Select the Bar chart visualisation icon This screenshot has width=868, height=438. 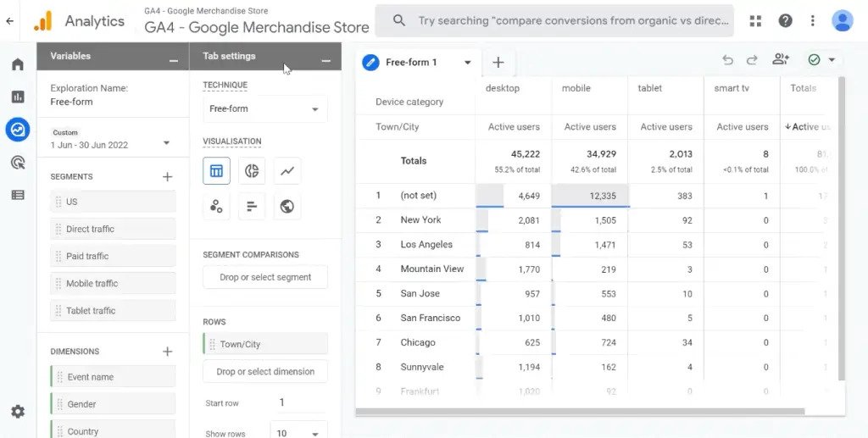(x=252, y=206)
